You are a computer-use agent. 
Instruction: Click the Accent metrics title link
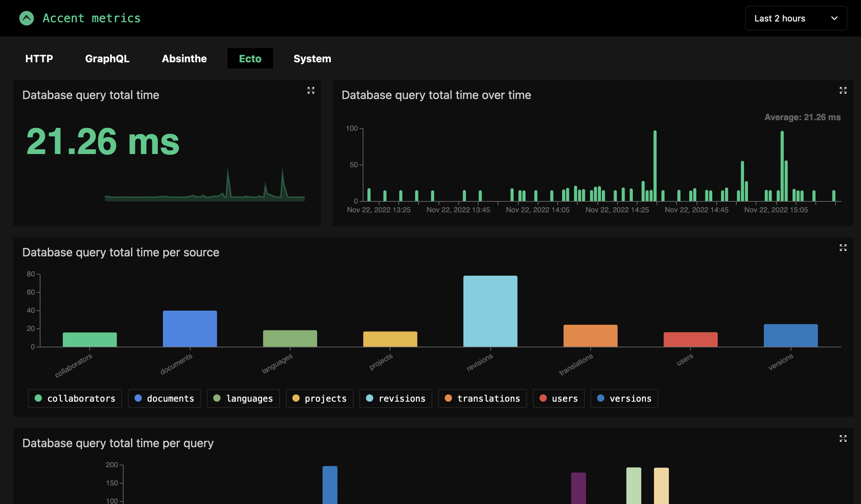pyautogui.click(x=91, y=18)
